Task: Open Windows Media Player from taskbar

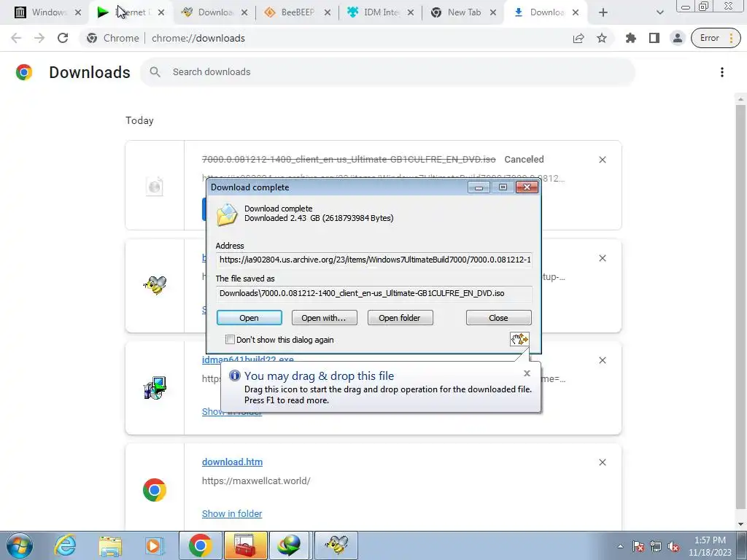Action: click(x=155, y=545)
